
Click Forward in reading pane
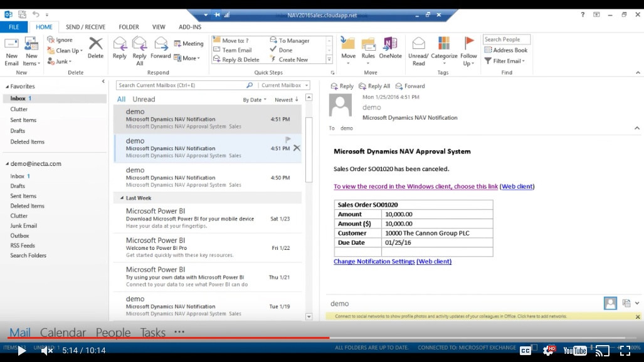[410, 86]
